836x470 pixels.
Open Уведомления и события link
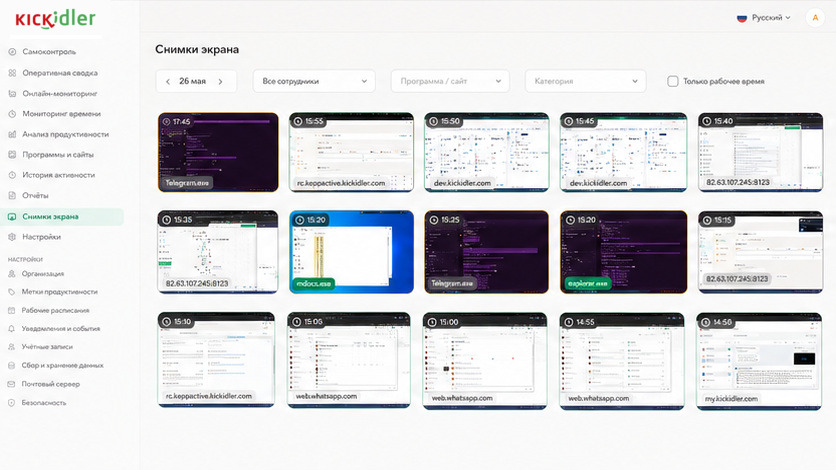(x=61, y=328)
